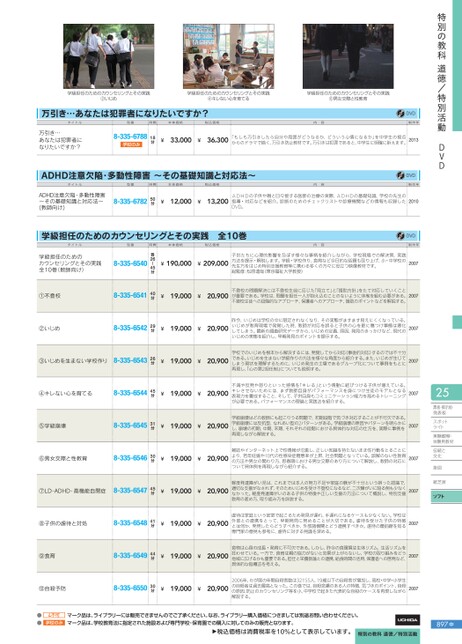The image size is (462, 644).
Task: Open the dark street legs thumbnail image
Action: (x=348, y=56)
